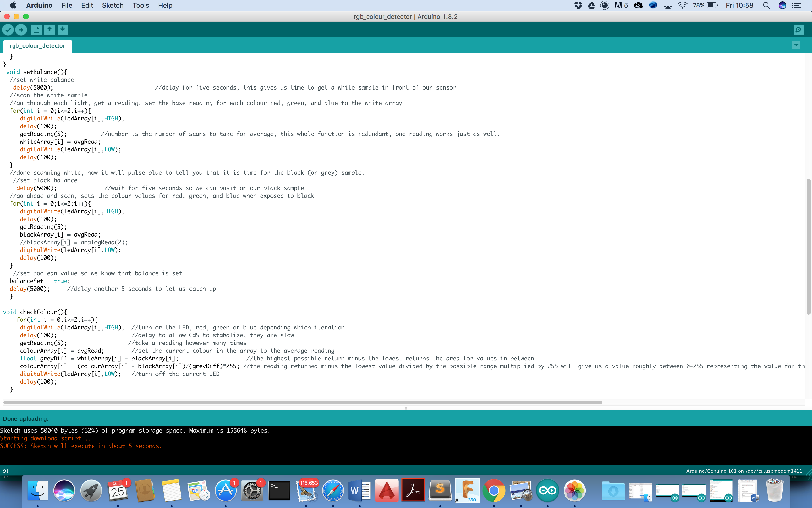Open Contacts book in the dock

(x=145, y=491)
